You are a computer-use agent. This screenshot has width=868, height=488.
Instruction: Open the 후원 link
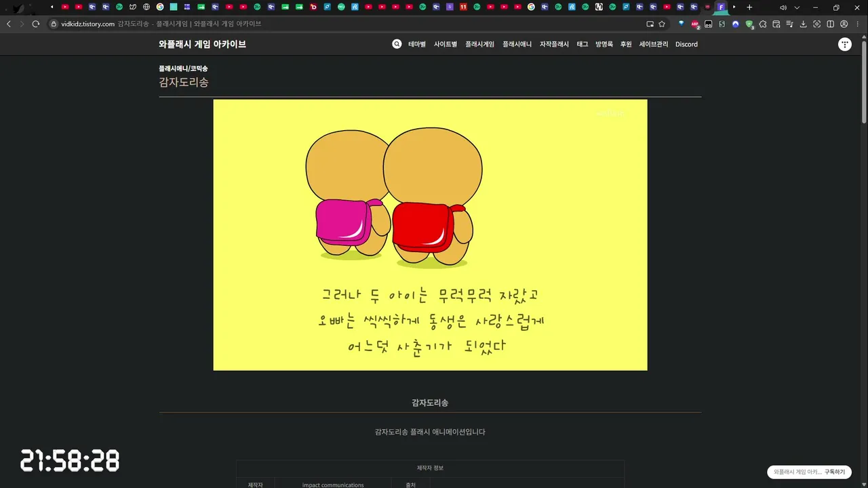click(626, 44)
